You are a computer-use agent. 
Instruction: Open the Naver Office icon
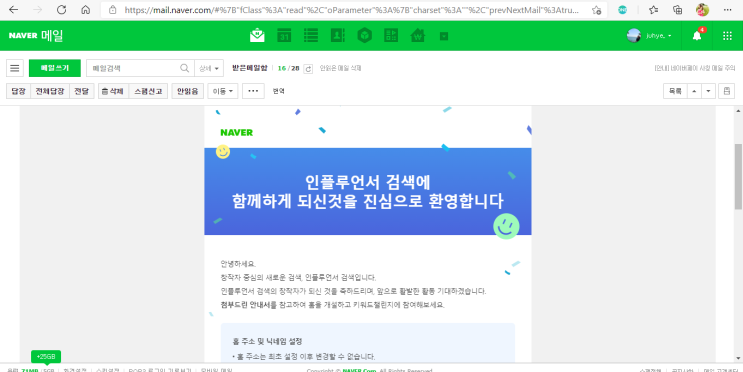tap(391, 36)
